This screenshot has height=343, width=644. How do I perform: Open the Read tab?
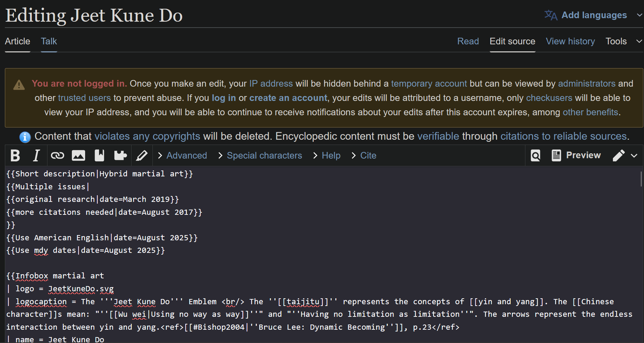(x=468, y=41)
